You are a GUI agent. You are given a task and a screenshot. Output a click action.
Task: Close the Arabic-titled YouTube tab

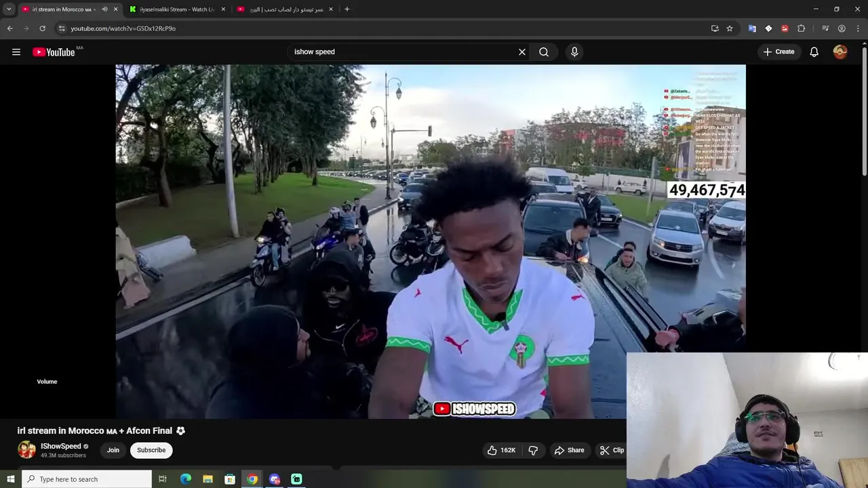pos(331,9)
